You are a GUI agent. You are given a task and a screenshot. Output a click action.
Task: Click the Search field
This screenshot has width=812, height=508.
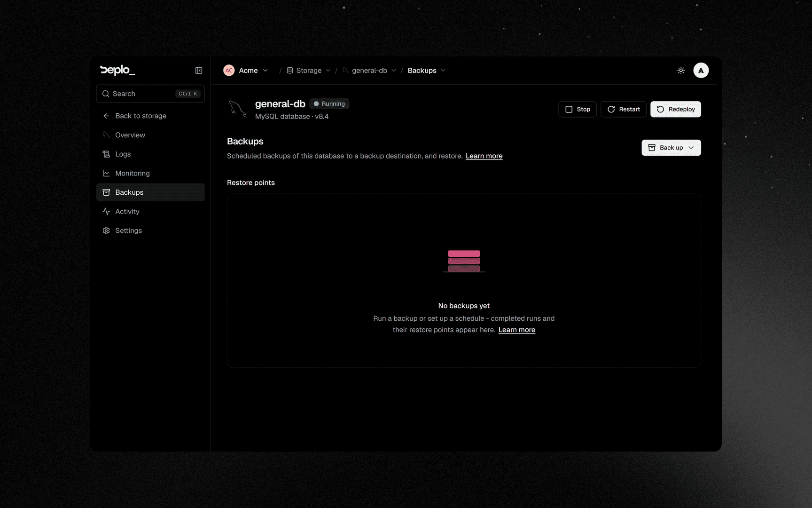(150, 94)
